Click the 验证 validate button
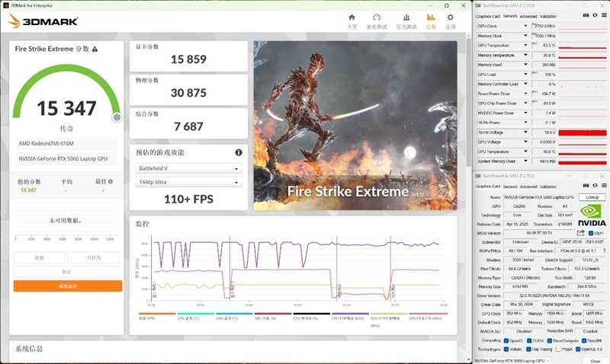 coord(66,272)
